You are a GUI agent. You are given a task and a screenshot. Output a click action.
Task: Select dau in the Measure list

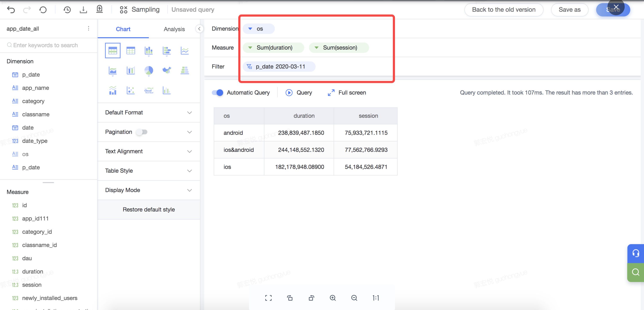[27, 258]
